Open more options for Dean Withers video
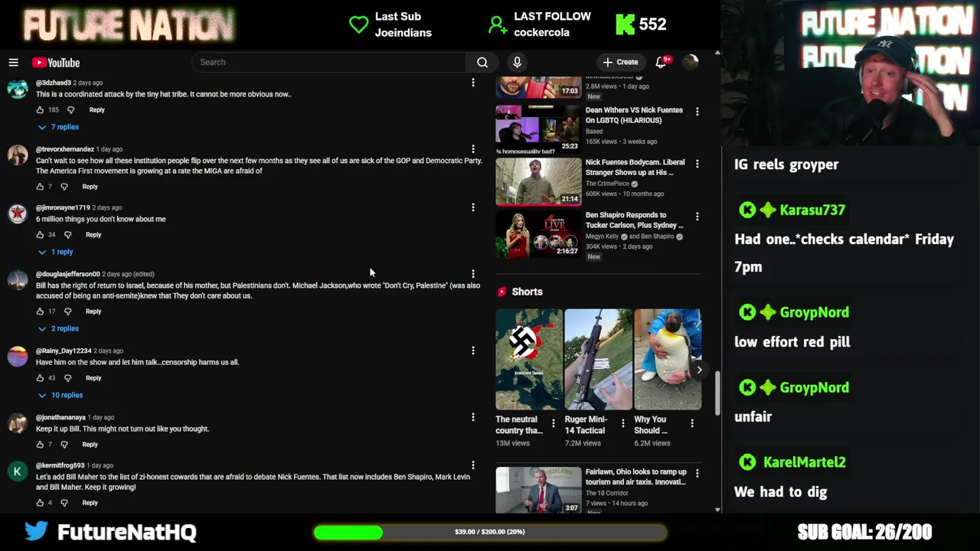This screenshot has width=980, height=551. tap(697, 112)
